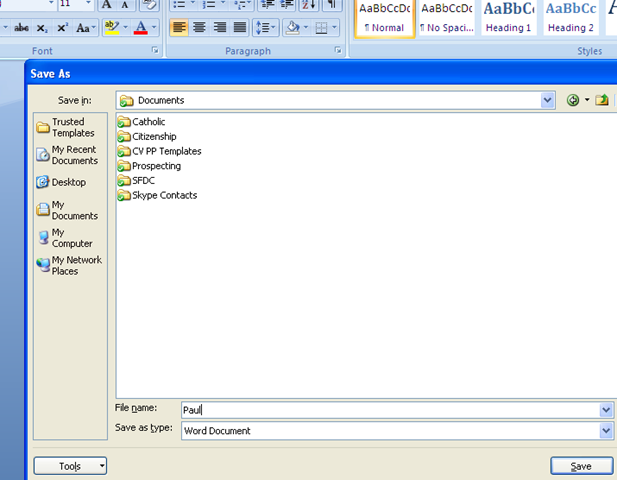Expand the borders dropdown arrow
This screenshot has height=480, width=617.
[x=334, y=28]
